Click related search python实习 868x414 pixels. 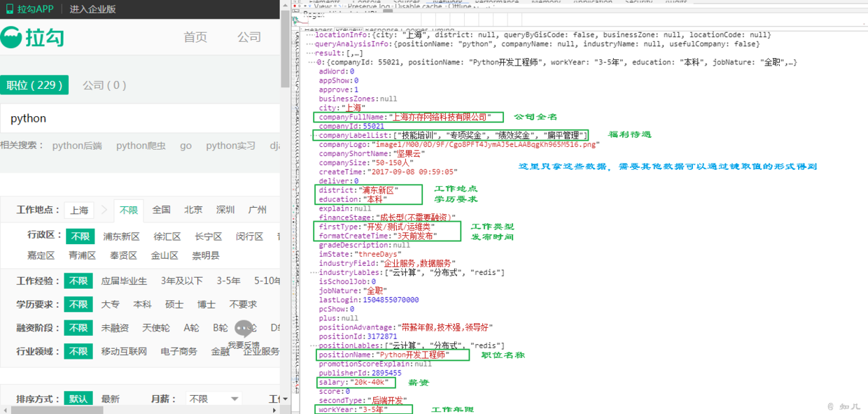pos(231,146)
